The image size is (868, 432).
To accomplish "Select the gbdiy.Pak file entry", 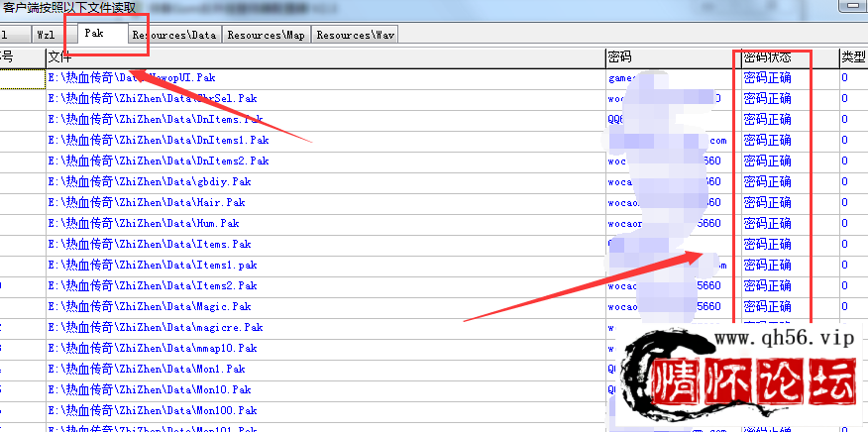I will pos(150,181).
